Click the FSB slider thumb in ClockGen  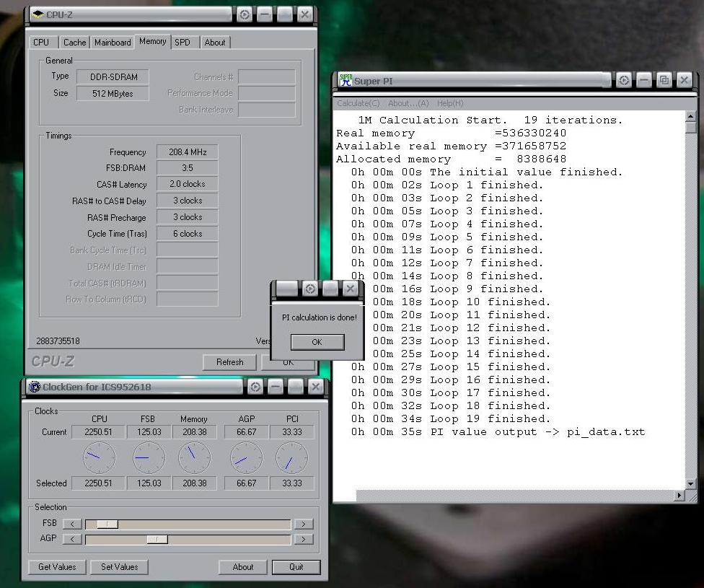click(107, 524)
